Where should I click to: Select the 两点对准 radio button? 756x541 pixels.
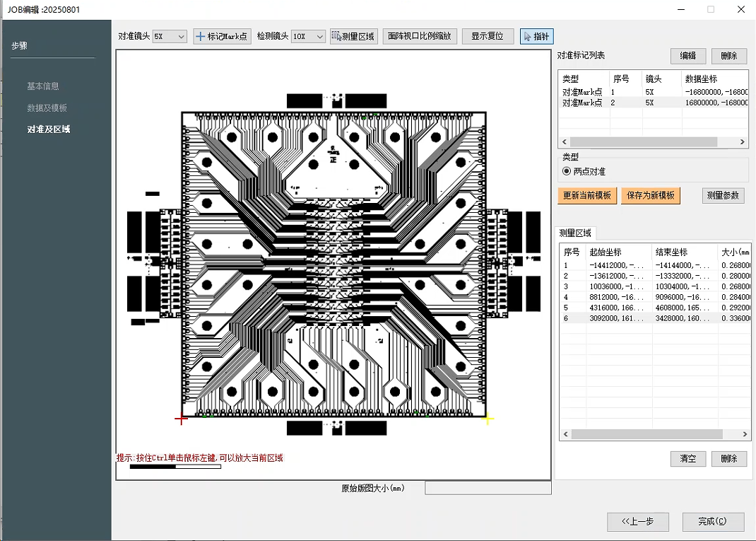pyautogui.click(x=567, y=171)
